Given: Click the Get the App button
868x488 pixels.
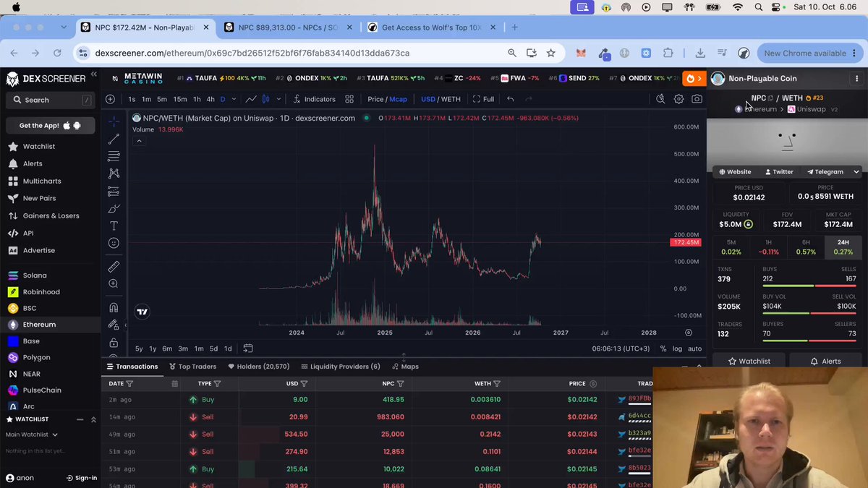Looking at the screenshot, I should click(x=51, y=125).
